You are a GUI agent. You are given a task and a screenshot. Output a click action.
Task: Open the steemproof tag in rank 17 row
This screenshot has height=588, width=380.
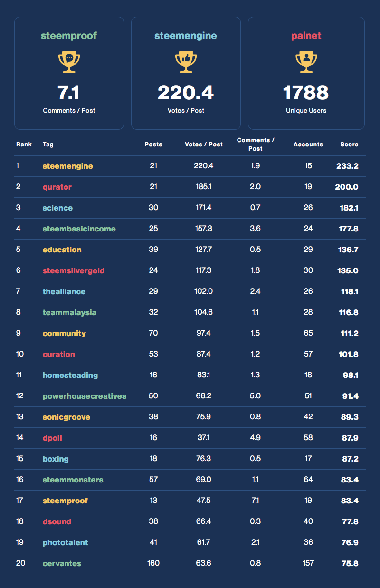click(x=65, y=501)
